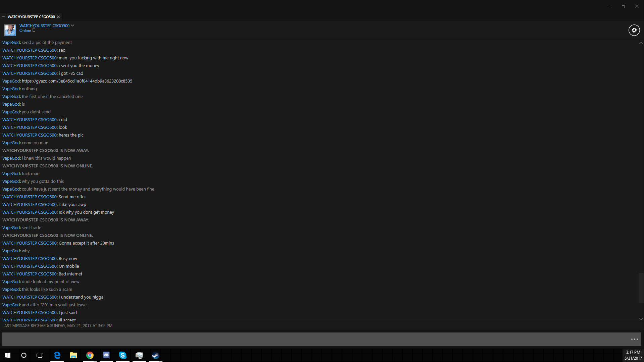
Task: Click the WATCHYOURSTEP CSGO500 name beside "i did"
Action: click(30, 120)
